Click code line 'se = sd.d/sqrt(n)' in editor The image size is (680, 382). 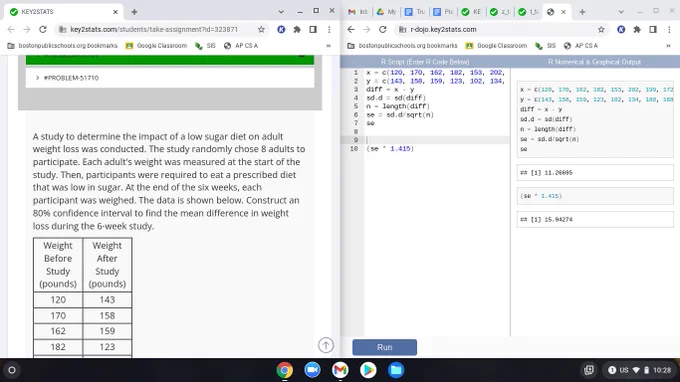400,115
